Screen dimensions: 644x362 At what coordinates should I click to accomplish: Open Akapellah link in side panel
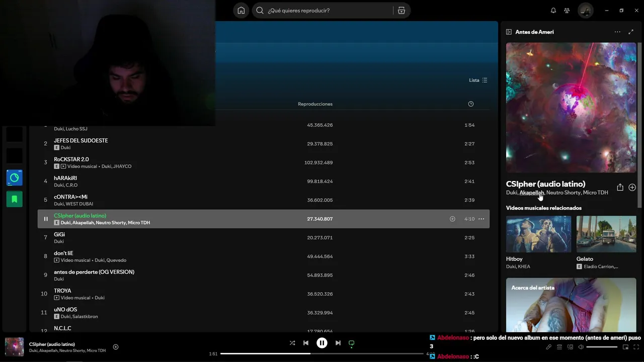point(532,193)
